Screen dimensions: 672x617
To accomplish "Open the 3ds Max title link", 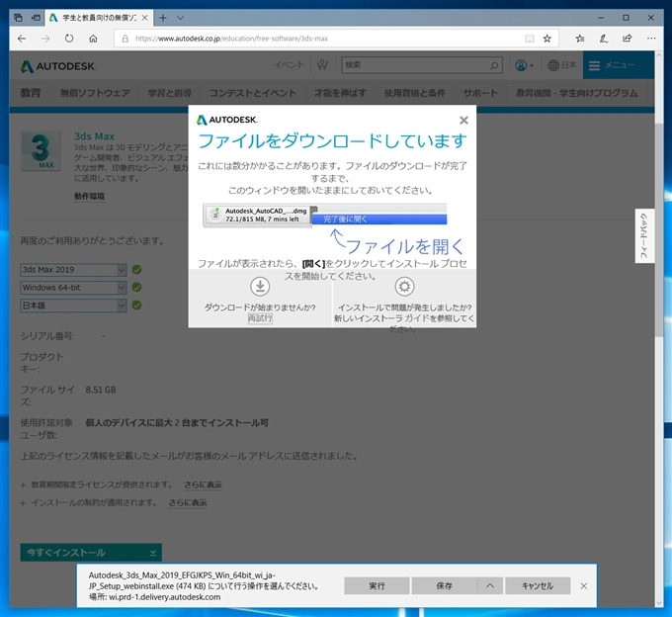I will 94,136.
